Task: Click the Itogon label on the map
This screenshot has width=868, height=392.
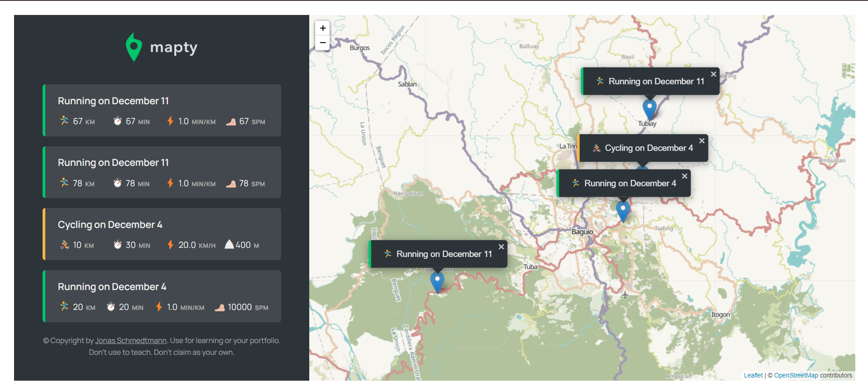Action: [x=720, y=315]
